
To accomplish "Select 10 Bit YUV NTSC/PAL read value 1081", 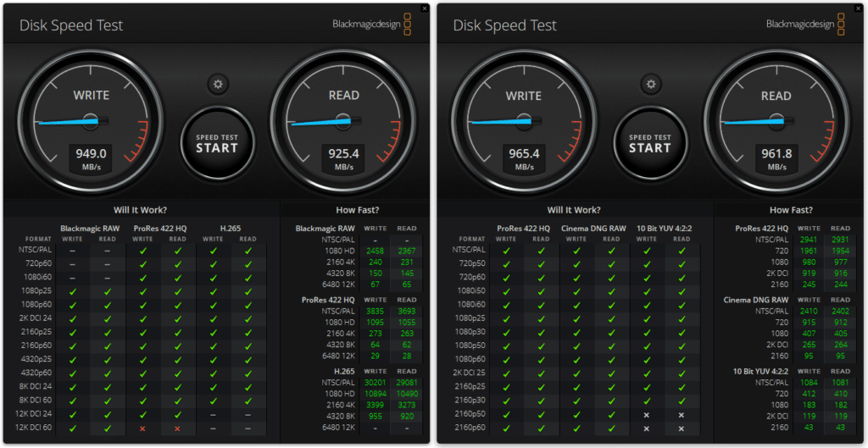I will click(x=841, y=382).
